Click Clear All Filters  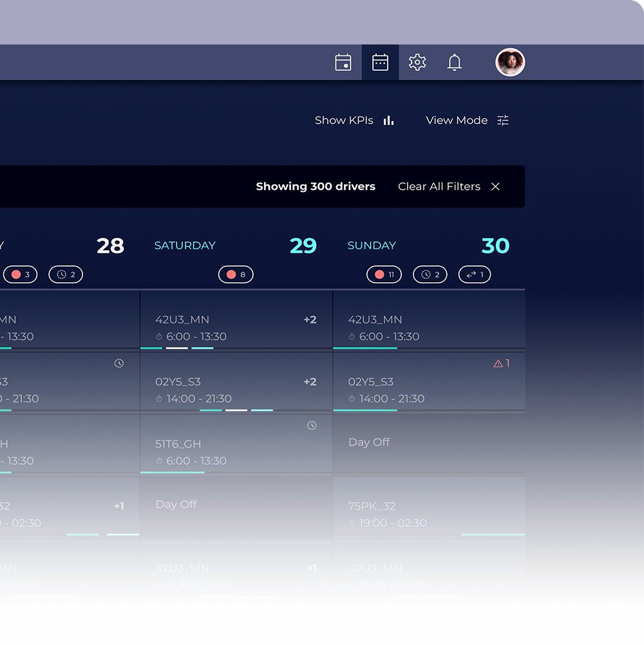pyautogui.click(x=439, y=187)
